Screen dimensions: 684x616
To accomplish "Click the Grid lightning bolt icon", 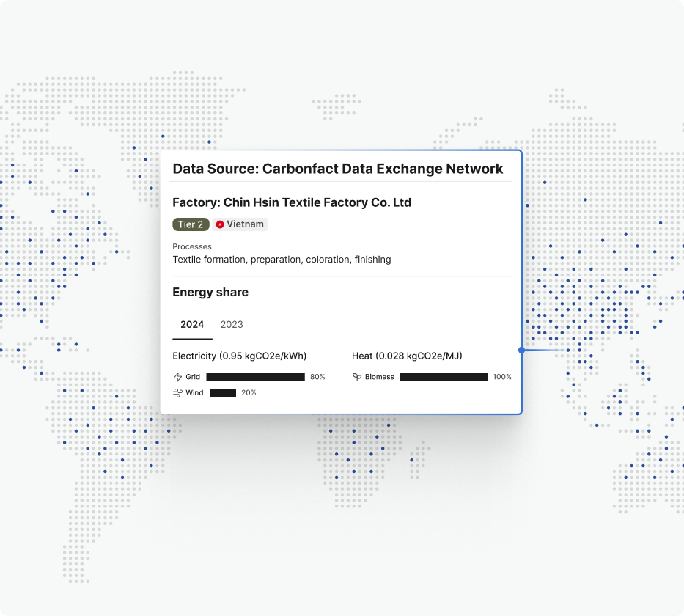I will click(x=177, y=377).
